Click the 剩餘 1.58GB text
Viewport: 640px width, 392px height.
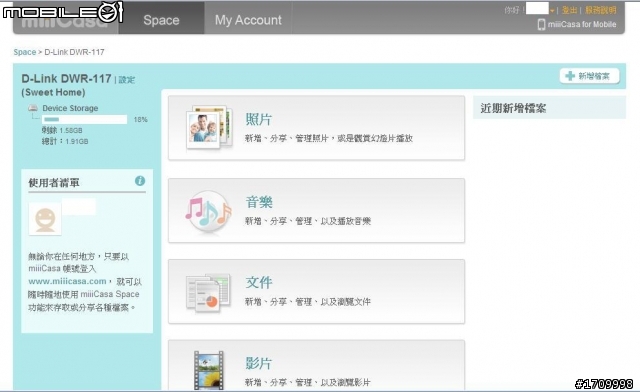click(62, 130)
